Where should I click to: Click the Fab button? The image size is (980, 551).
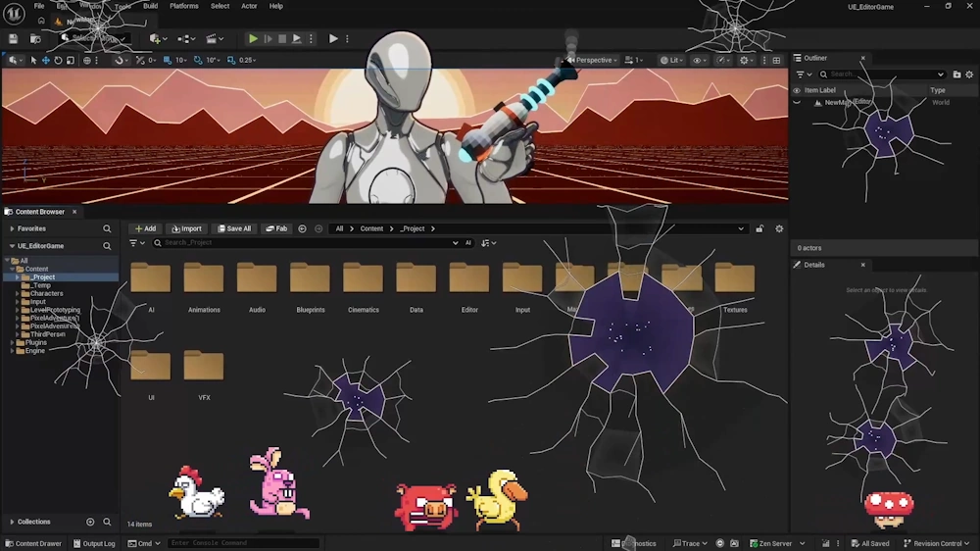tap(276, 228)
